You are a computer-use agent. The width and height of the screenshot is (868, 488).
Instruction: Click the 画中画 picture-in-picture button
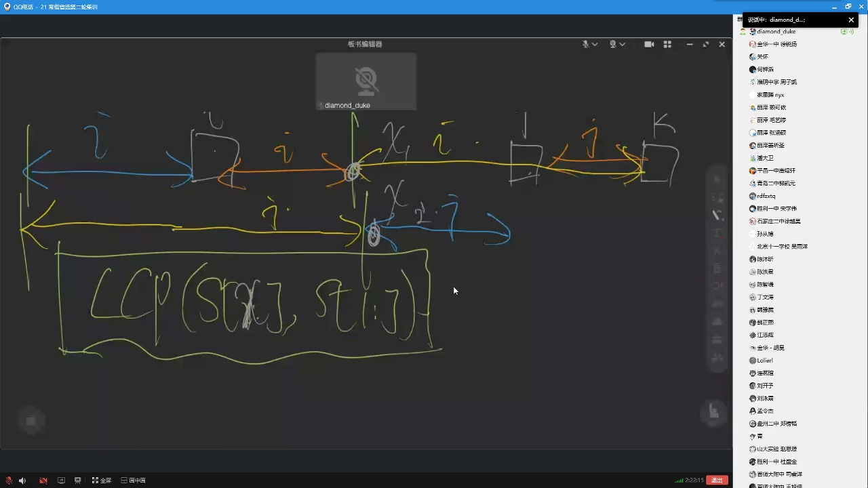click(134, 481)
